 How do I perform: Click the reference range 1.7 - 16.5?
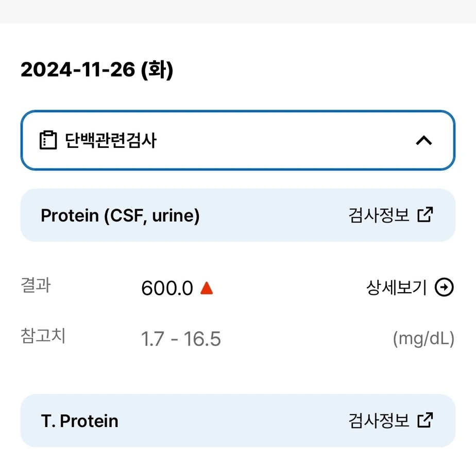181,339
